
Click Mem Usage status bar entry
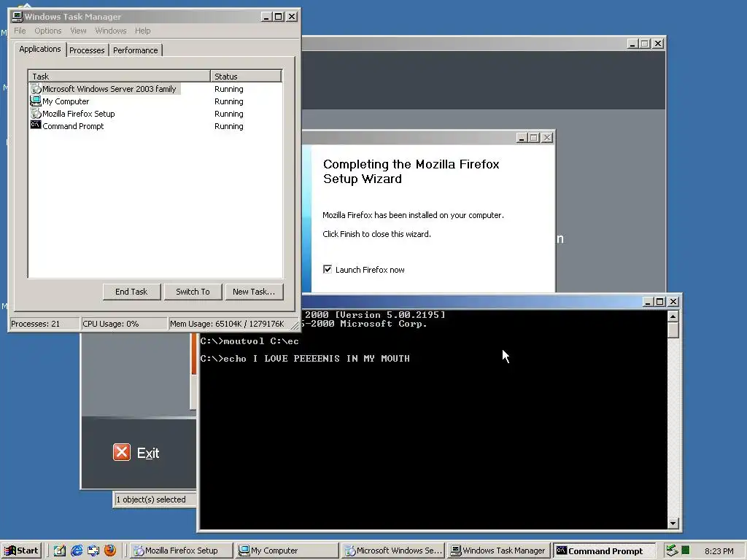pyautogui.click(x=228, y=324)
